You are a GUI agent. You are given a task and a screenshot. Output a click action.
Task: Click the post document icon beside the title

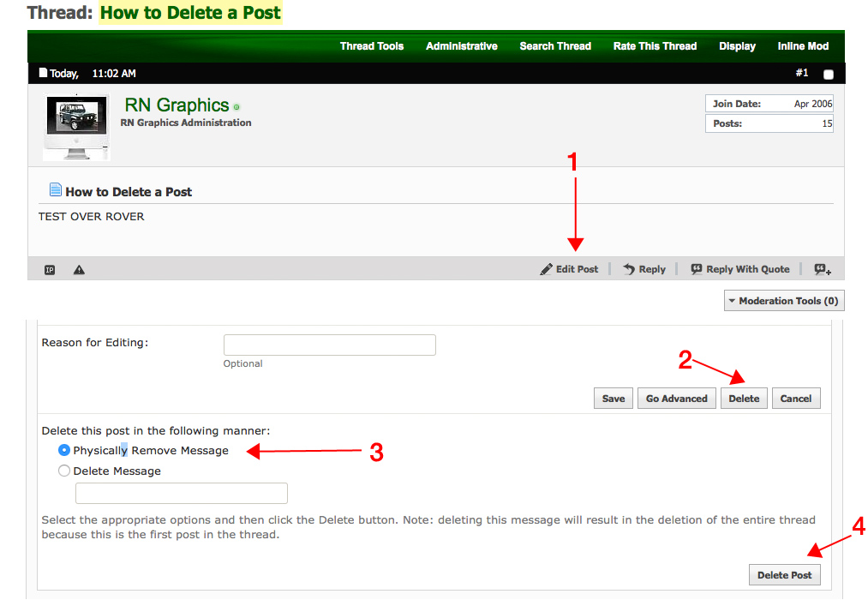pyautogui.click(x=56, y=190)
